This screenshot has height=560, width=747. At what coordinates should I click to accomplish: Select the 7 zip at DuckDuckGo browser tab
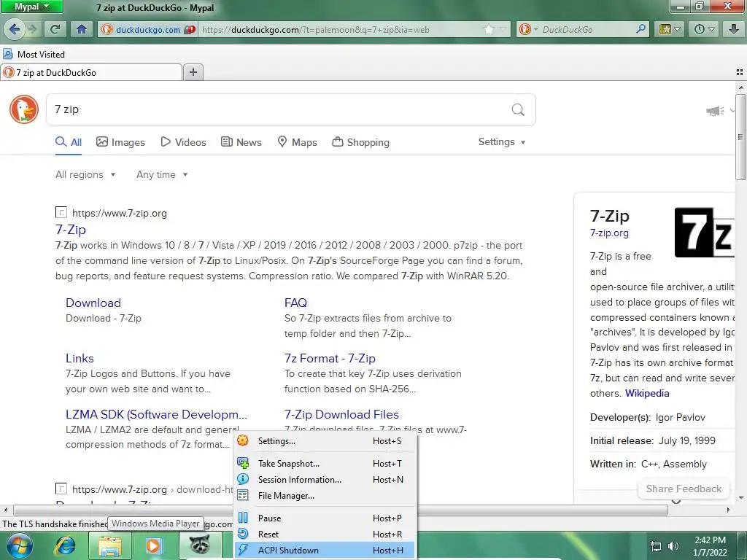point(91,72)
